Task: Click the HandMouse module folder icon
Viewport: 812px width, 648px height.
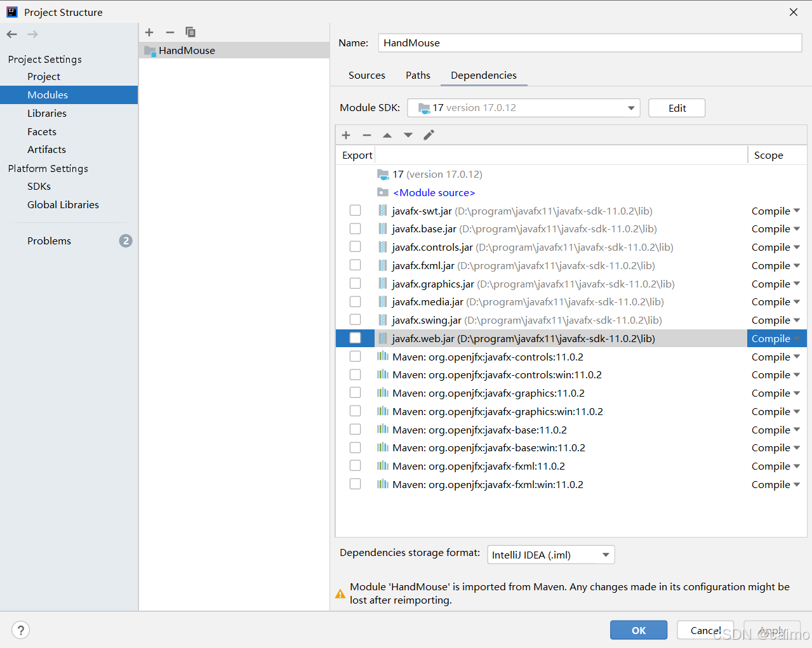Action: pyautogui.click(x=150, y=51)
